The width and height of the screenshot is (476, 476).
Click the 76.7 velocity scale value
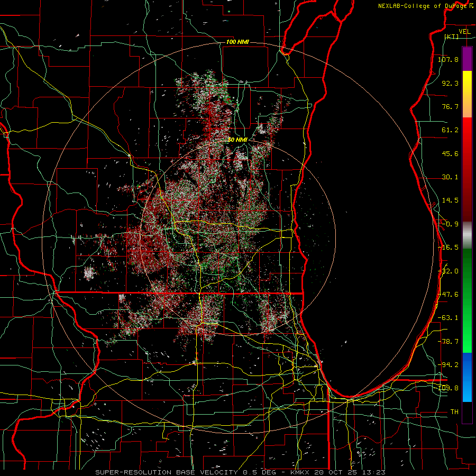click(x=450, y=106)
